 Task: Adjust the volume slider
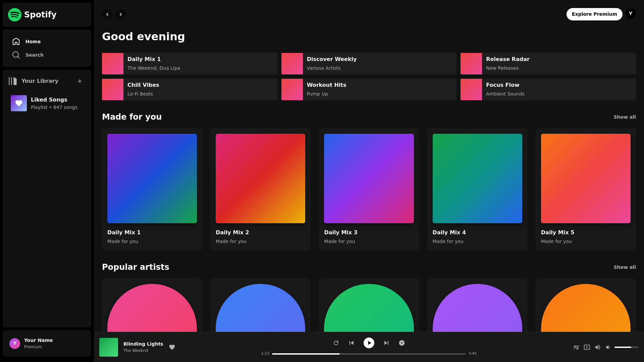tap(626, 347)
